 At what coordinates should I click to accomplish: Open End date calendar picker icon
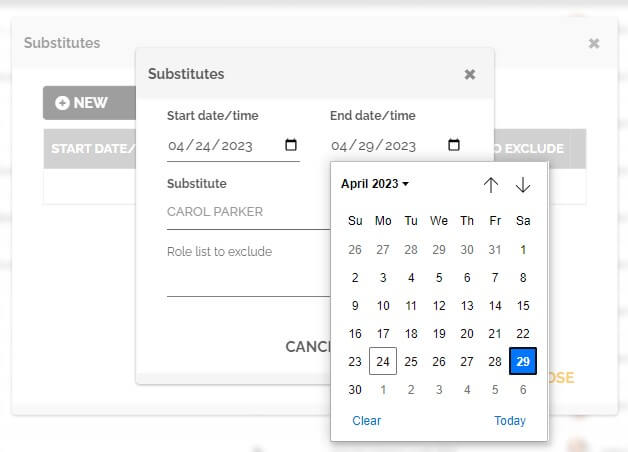click(454, 145)
